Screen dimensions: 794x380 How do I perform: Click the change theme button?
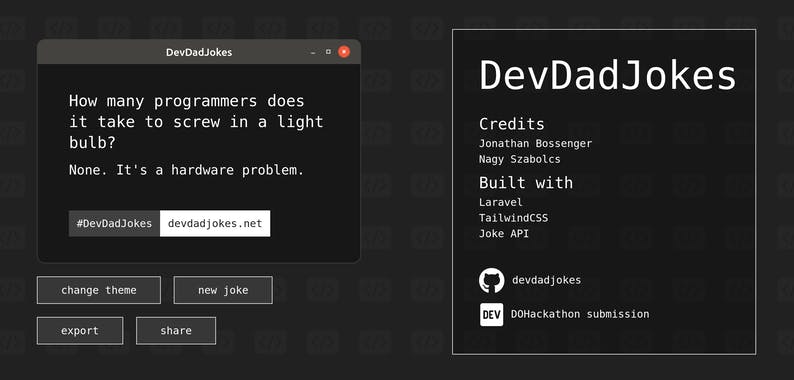click(99, 290)
